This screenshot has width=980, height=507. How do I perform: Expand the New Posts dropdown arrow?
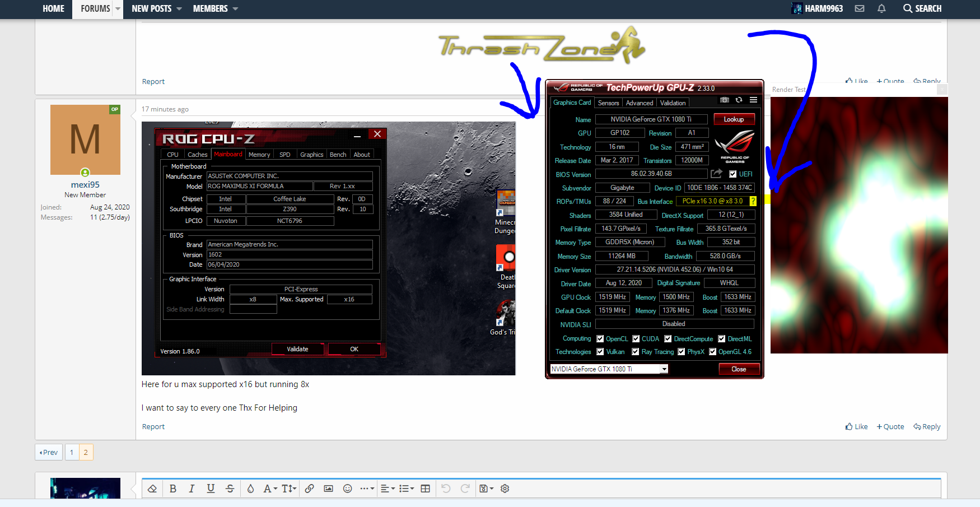(179, 9)
